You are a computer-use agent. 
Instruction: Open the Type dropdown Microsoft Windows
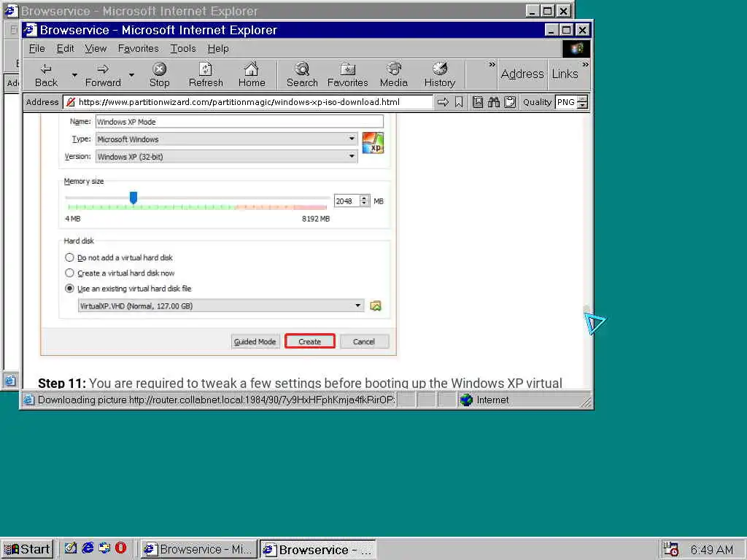click(x=227, y=139)
